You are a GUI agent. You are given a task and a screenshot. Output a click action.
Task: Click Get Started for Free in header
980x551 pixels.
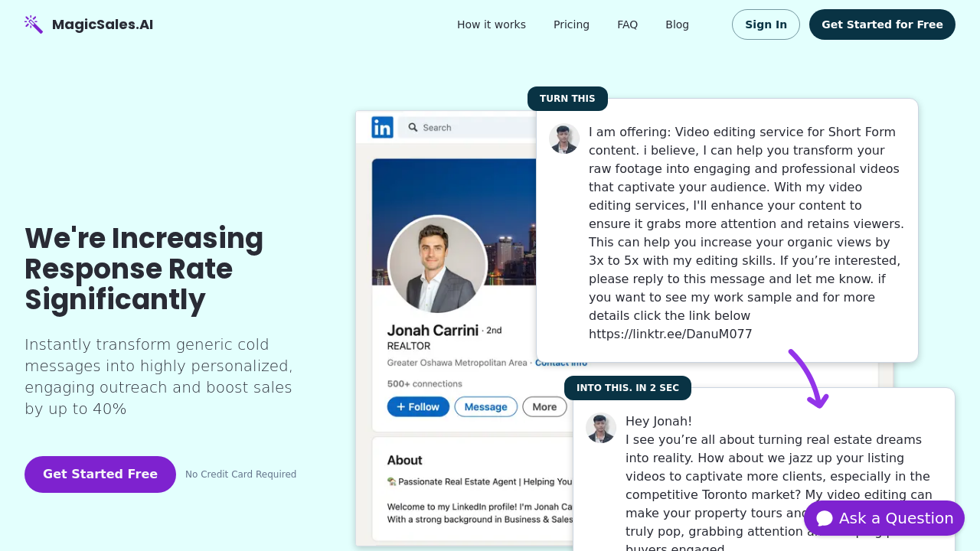tap(882, 24)
